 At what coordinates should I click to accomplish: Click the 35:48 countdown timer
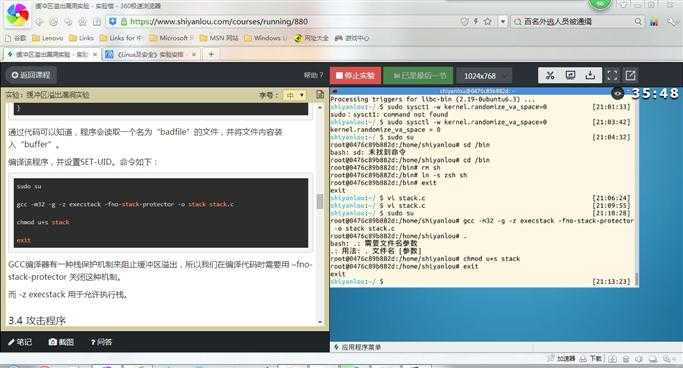(655, 93)
